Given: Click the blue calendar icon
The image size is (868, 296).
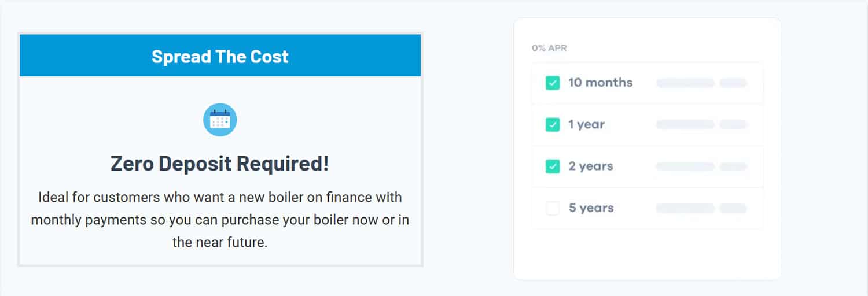Looking at the screenshot, I should [x=220, y=120].
